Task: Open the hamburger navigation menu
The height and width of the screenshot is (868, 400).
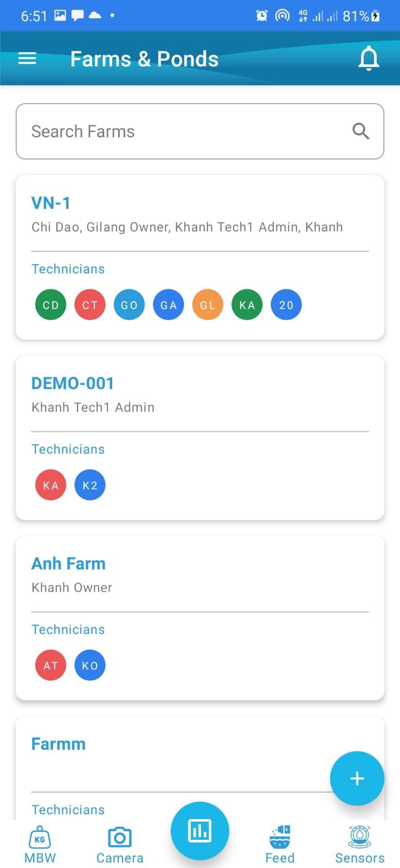Action: click(27, 59)
